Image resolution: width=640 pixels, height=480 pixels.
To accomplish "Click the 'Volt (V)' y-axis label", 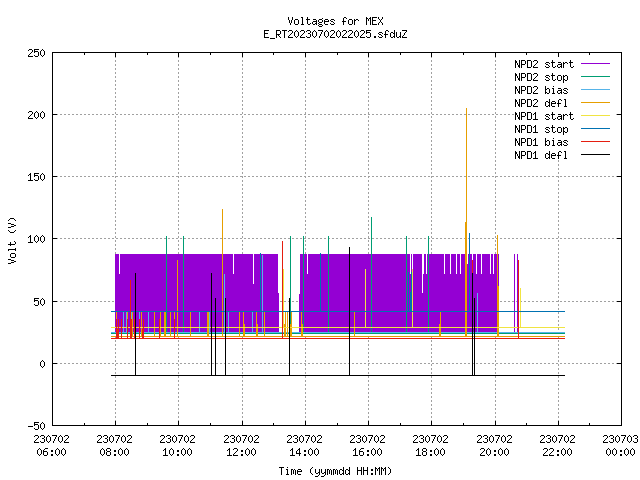I will click(12, 240).
